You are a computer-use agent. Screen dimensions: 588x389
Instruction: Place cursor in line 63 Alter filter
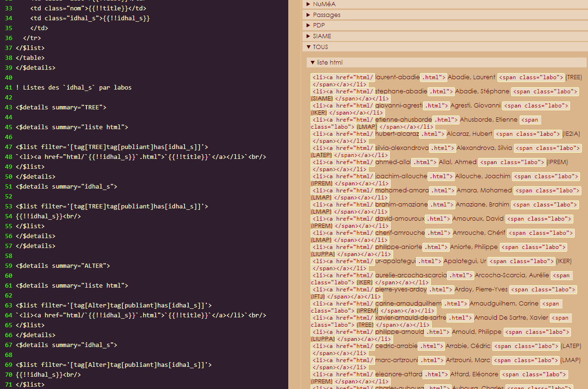point(113,305)
